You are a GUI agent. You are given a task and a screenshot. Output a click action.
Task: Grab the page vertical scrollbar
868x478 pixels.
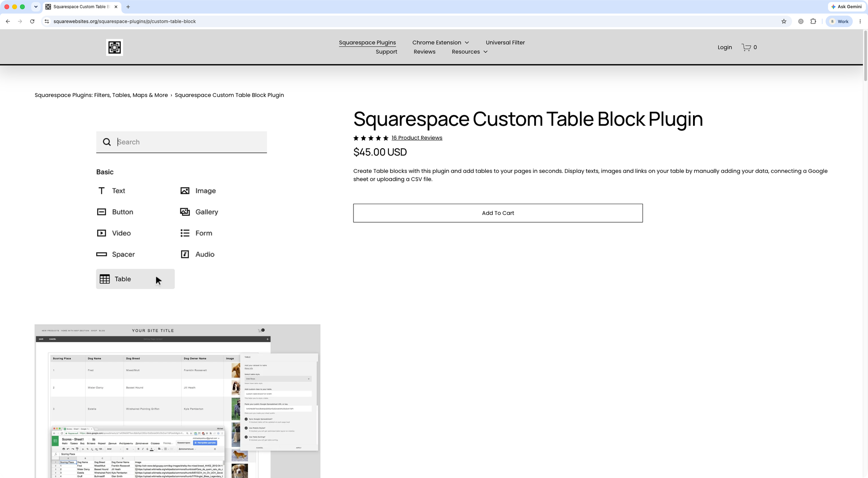point(865,56)
